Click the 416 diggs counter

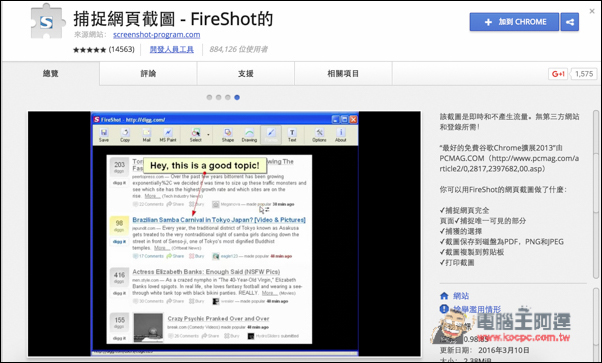pos(119,277)
